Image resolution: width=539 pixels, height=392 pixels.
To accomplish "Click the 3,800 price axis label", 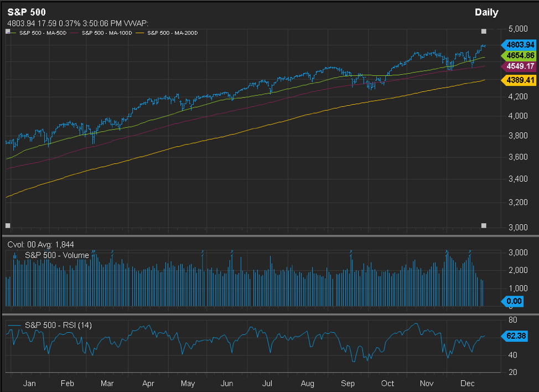I will [517, 136].
